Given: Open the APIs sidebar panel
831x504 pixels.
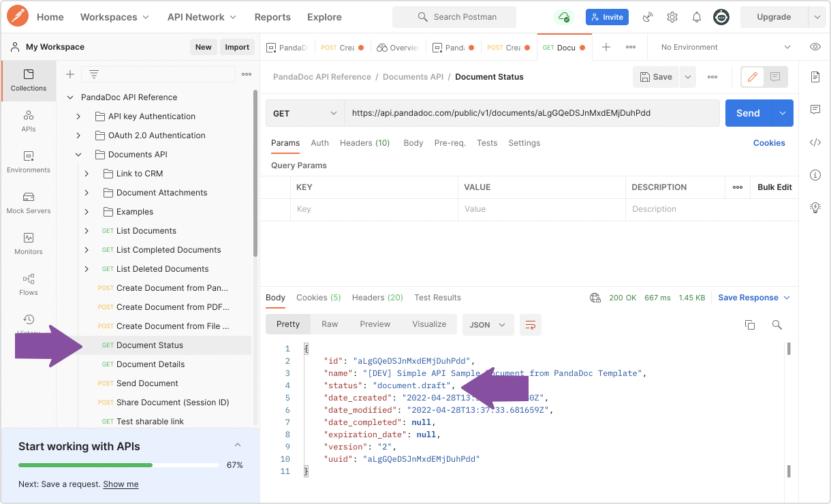Looking at the screenshot, I should [29, 121].
